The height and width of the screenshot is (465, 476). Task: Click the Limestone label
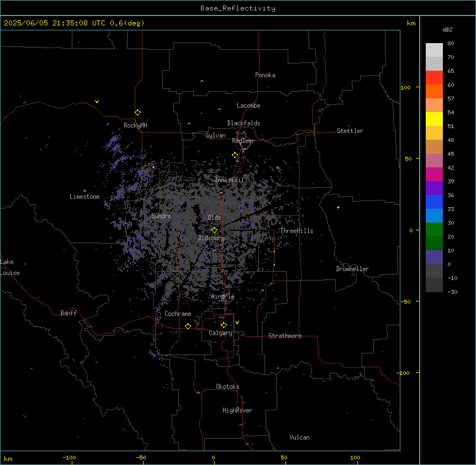(x=84, y=197)
